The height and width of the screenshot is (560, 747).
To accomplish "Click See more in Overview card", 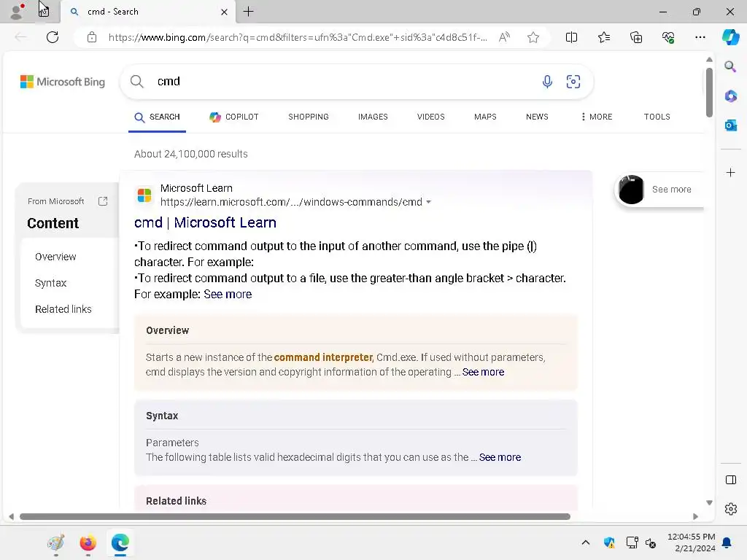I will 483,372.
